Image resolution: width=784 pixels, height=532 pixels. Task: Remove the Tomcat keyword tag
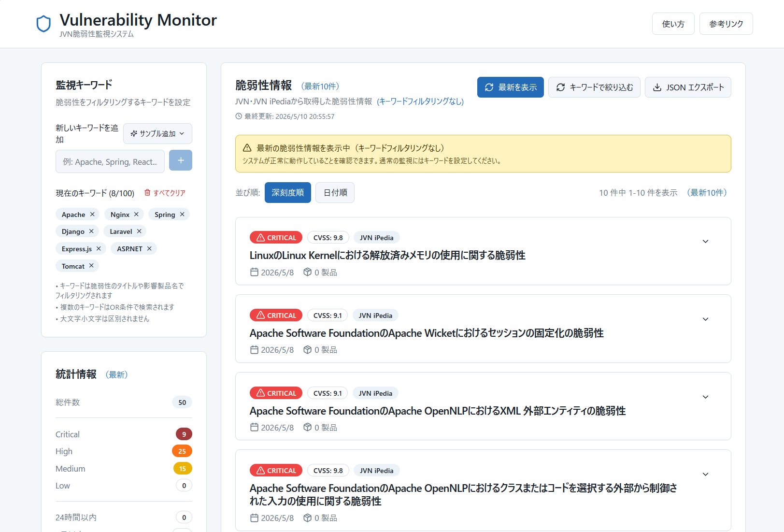click(x=91, y=266)
